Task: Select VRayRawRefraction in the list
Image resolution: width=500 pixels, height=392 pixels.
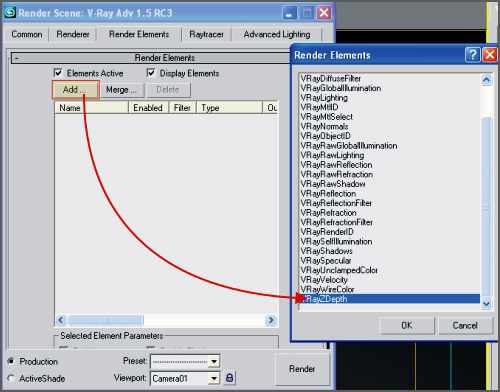Action: (x=389, y=174)
